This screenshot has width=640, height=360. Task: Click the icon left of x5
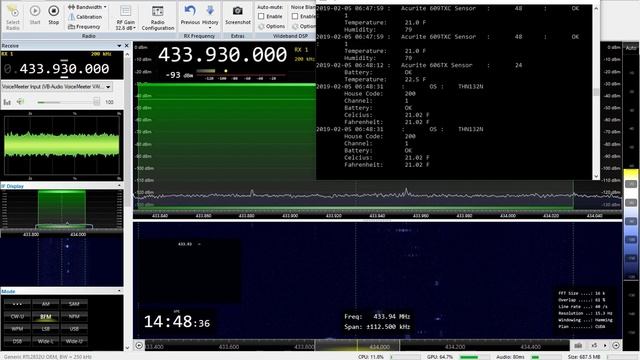coord(578,346)
